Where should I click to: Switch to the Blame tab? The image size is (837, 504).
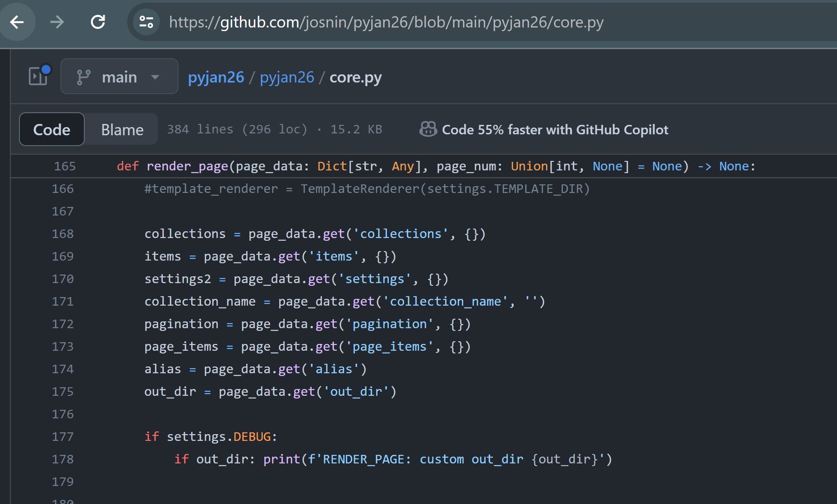coord(122,129)
